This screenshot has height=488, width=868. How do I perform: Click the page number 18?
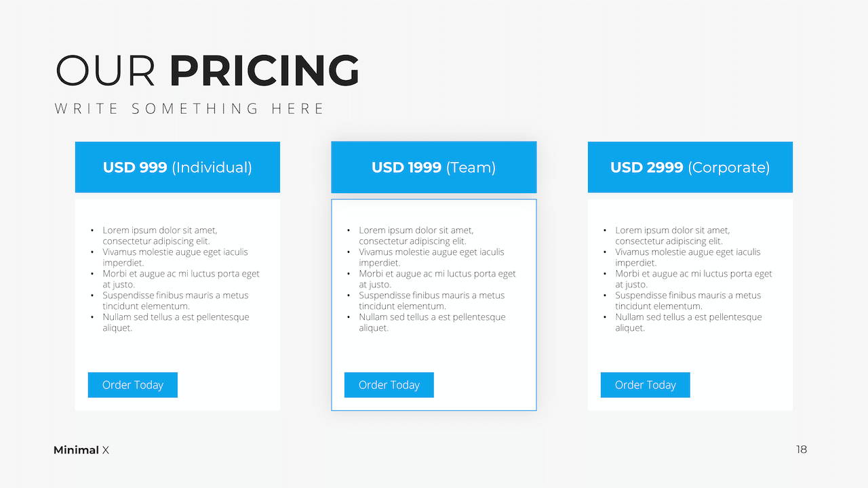click(802, 449)
